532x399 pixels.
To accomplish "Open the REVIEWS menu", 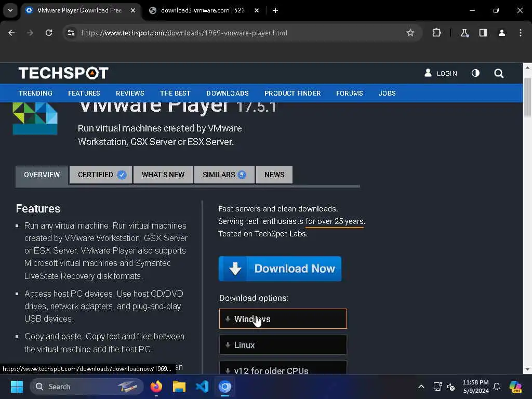I will point(130,94).
